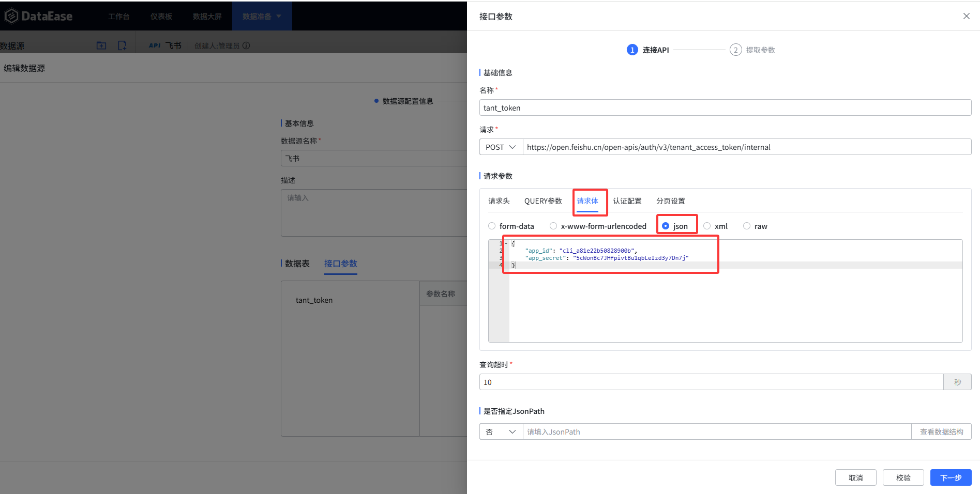Click step circle 2 提取参数
Image resolution: width=980 pixels, height=494 pixels.
(x=736, y=50)
